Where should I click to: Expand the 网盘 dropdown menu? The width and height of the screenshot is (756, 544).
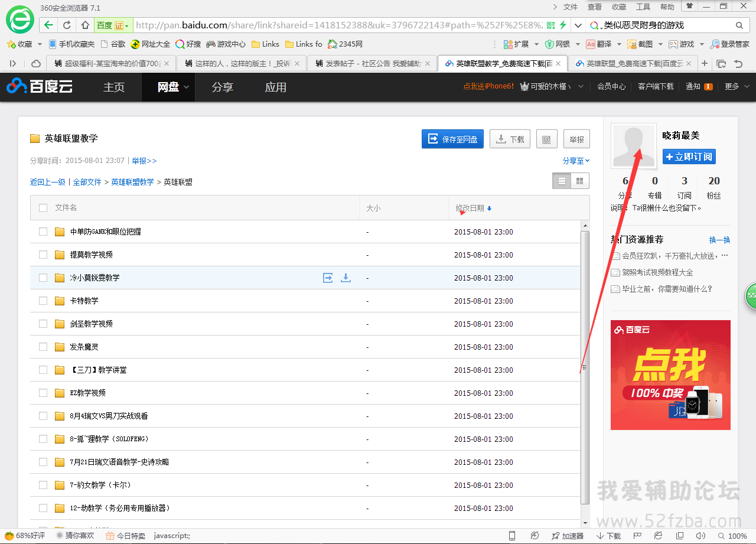coord(187,87)
